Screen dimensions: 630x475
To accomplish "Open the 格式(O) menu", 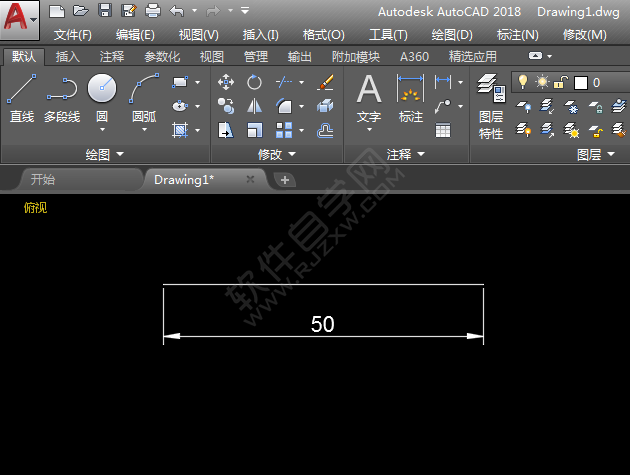I will (323, 34).
